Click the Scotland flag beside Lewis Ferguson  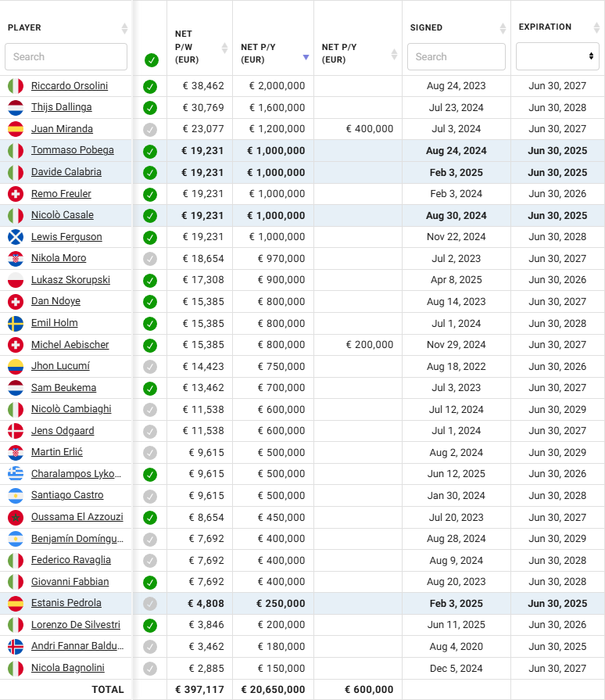pos(16,237)
